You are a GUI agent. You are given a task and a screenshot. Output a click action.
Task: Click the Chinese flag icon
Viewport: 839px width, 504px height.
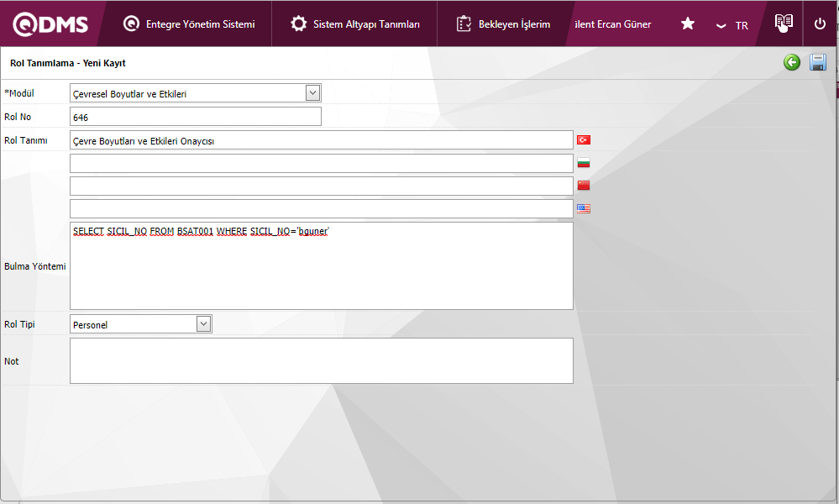(x=583, y=185)
